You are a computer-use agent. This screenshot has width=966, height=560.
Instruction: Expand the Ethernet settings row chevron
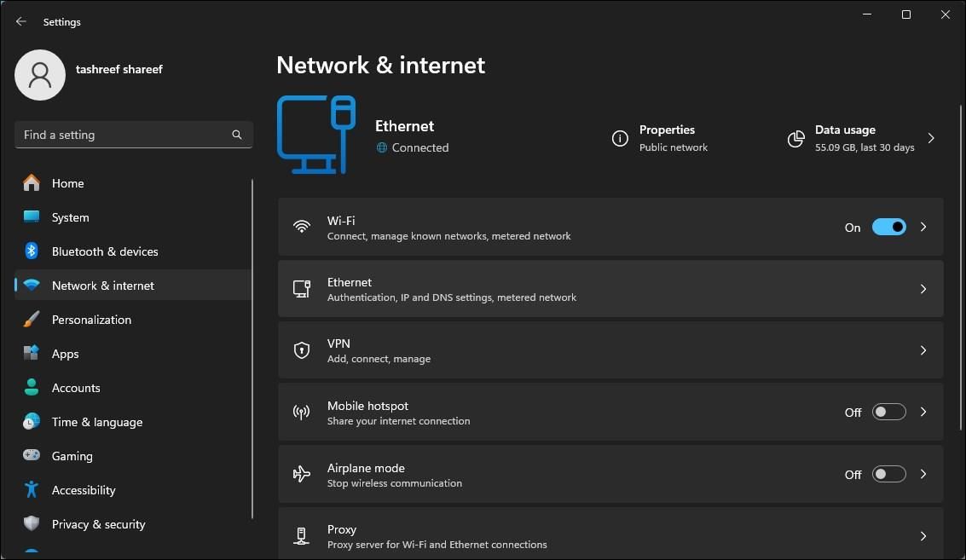pyautogui.click(x=923, y=289)
